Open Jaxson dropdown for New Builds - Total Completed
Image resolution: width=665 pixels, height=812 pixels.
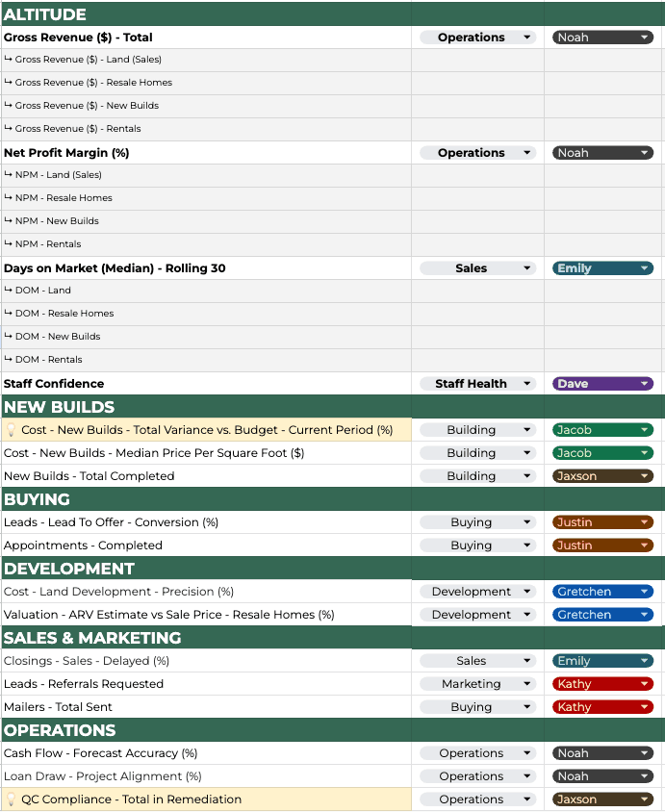(602, 476)
